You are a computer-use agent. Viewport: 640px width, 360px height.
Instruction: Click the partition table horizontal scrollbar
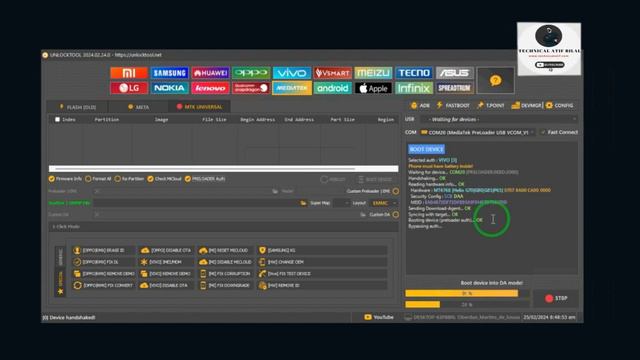click(x=224, y=169)
